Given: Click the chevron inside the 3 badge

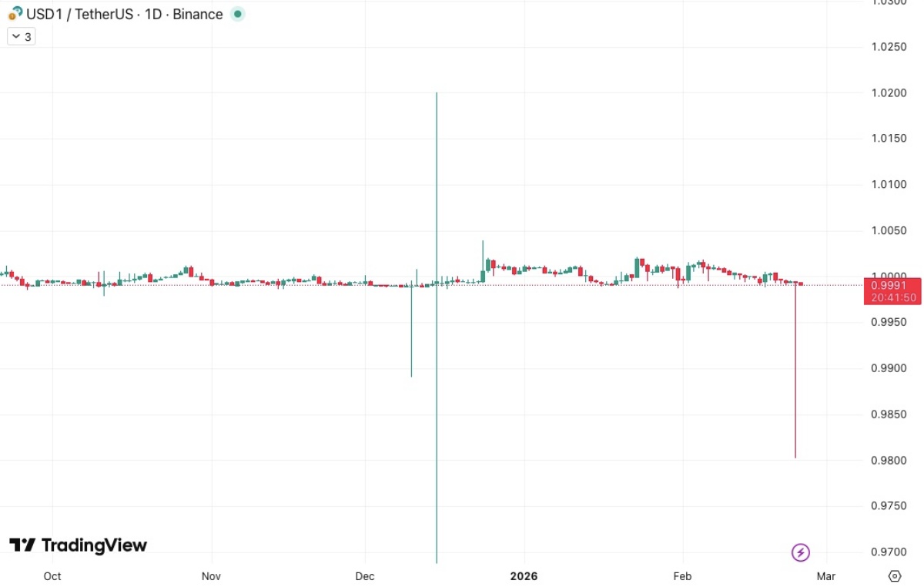Looking at the screenshot, I should click(x=15, y=35).
